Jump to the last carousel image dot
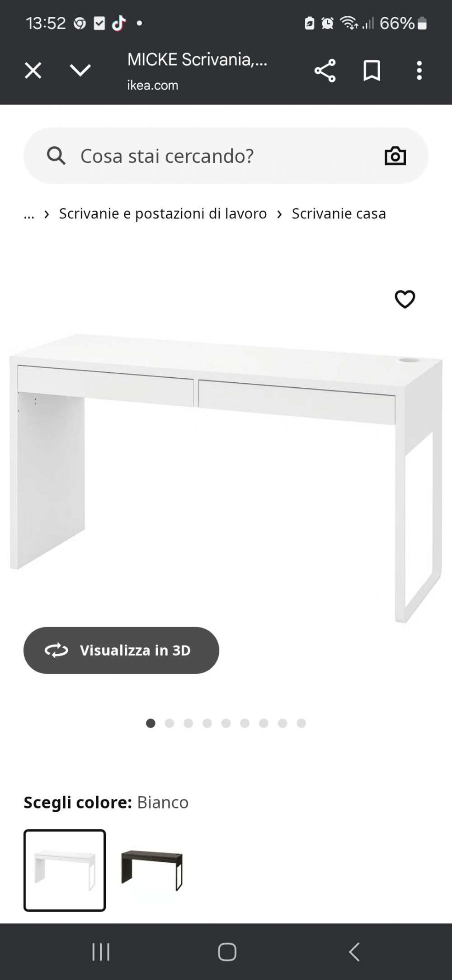This screenshot has height=980, width=452. coord(301,723)
